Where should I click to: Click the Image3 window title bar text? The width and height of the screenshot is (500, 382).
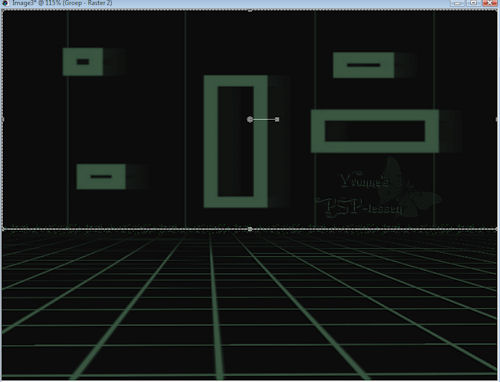pyautogui.click(x=62, y=3)
